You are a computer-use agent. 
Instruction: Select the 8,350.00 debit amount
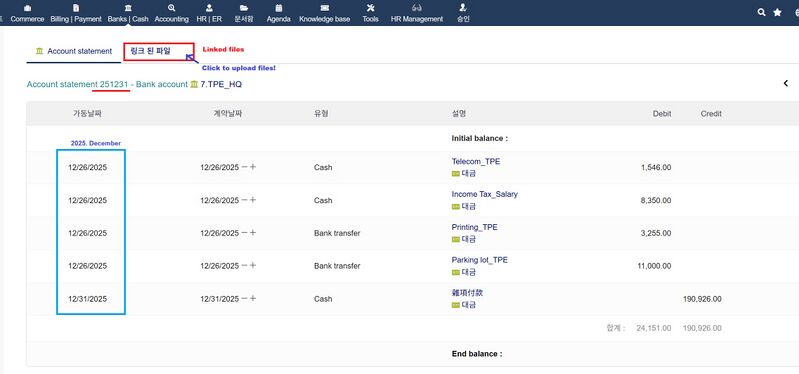tap(656, 200)
